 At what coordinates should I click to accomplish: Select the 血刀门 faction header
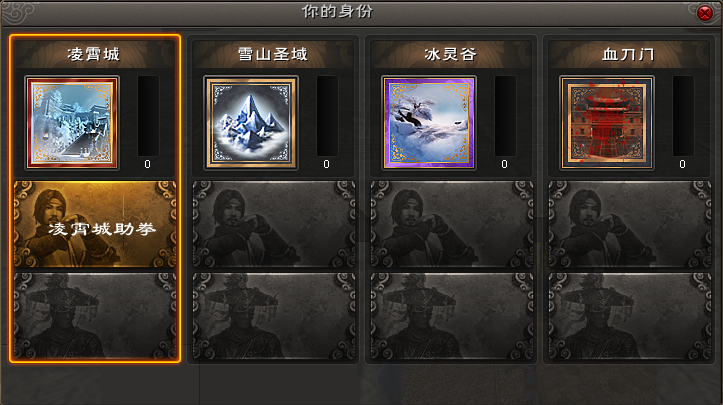coord(629,54)
